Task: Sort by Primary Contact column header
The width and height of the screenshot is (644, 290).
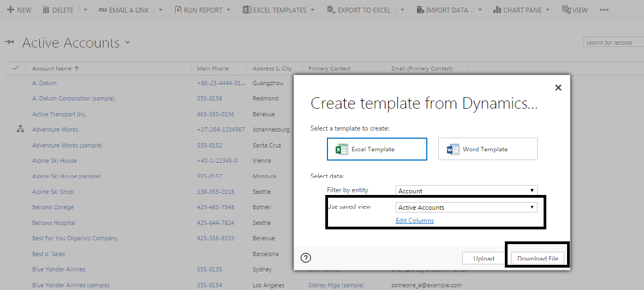Action: (x=330, y=69)
